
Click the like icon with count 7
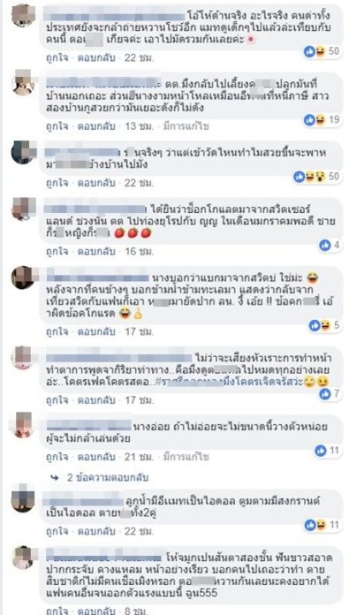[x=325, y=394]
